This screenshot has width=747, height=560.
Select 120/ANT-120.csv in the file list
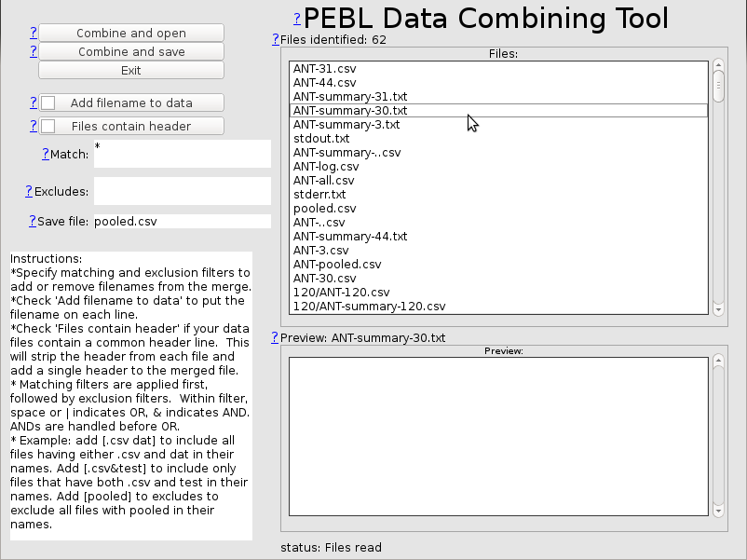(498, 293)
